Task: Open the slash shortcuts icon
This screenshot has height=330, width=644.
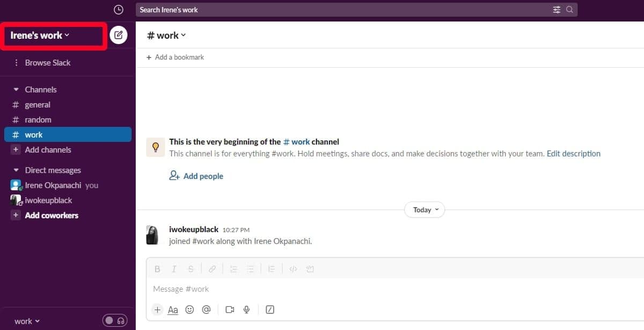Action: pyautogui.click(x=270, y=310)
